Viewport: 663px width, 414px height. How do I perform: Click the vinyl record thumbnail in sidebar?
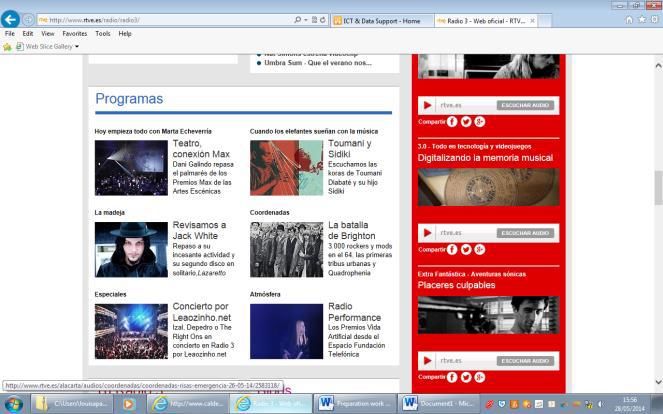tap(488, 187)
